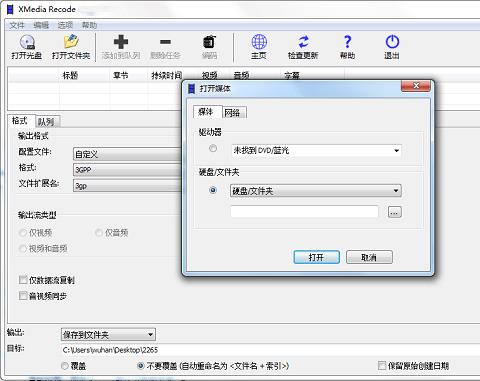The height and width of the screenshot is (381, 480).
Task: Click the browse "..." button in the dialog
Action: (x=395, y=212)
